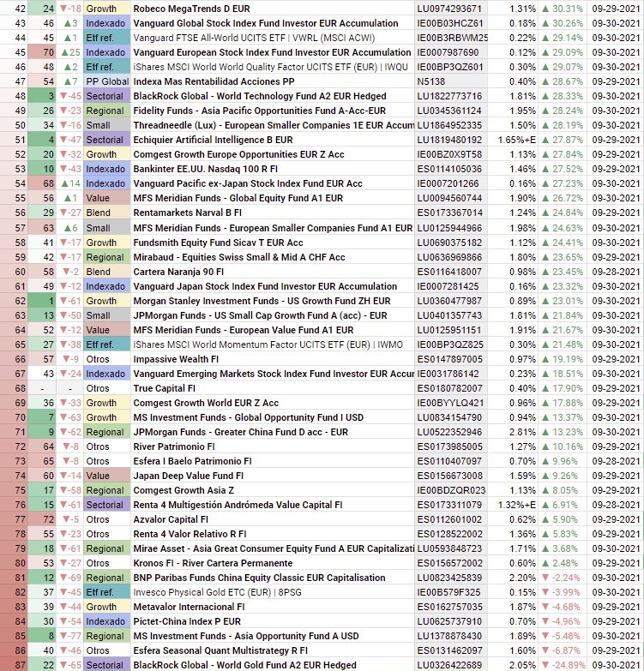Viewport: 644px width, 671px height.
Task: Select MFS Meridian European Value Fund A1 EUR
Action: point(244,330)
